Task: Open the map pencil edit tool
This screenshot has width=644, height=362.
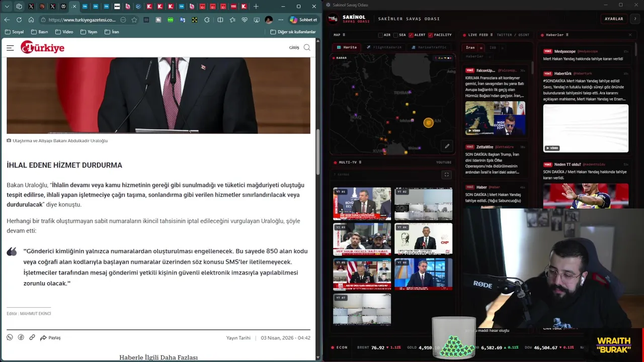Action: (447, 146)
